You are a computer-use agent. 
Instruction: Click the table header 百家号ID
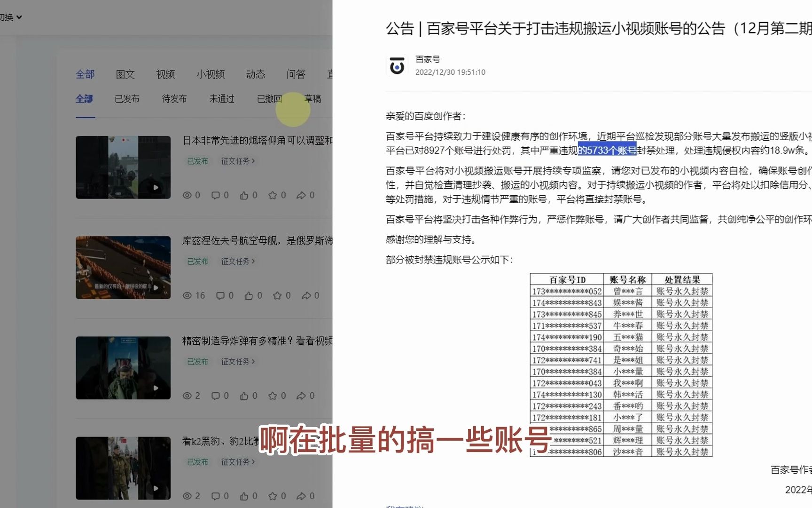click(x=567, y=279)
